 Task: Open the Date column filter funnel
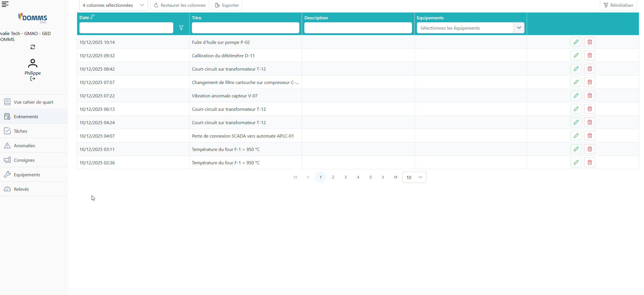point(181,28)
